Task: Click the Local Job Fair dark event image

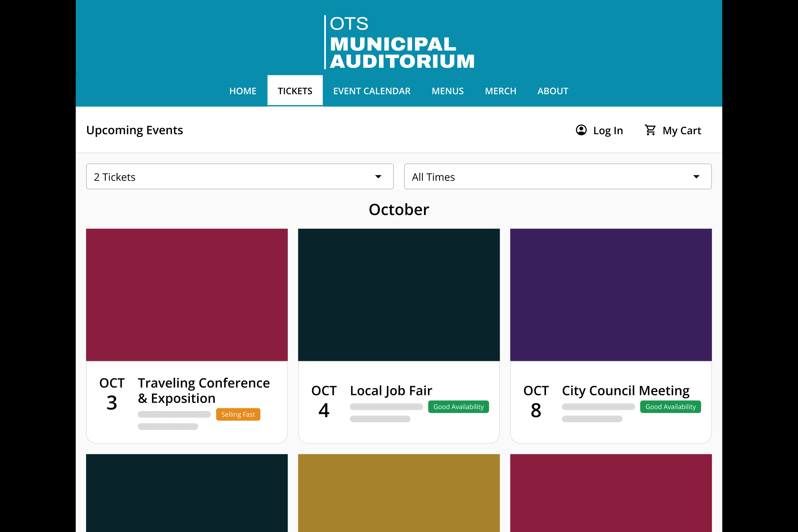Action: pyautogui.click(x=399, y=295)
